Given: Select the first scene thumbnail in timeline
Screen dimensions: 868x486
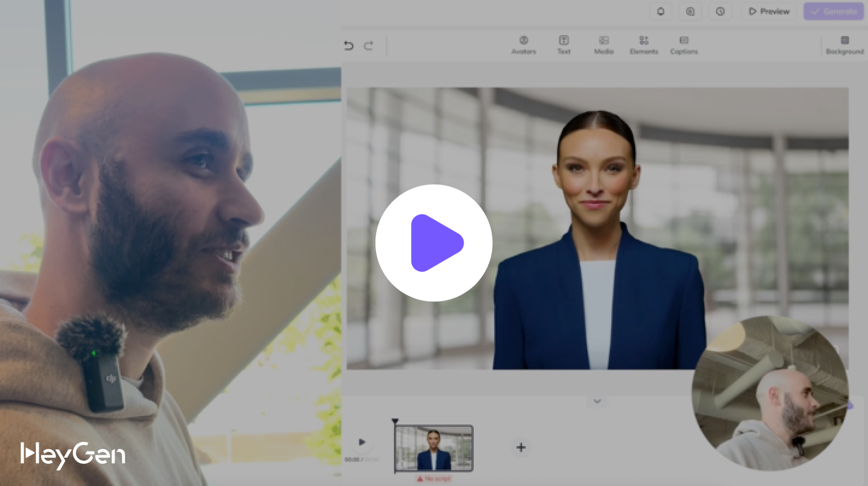Looking at the screenshot, I should pos(434,448).
